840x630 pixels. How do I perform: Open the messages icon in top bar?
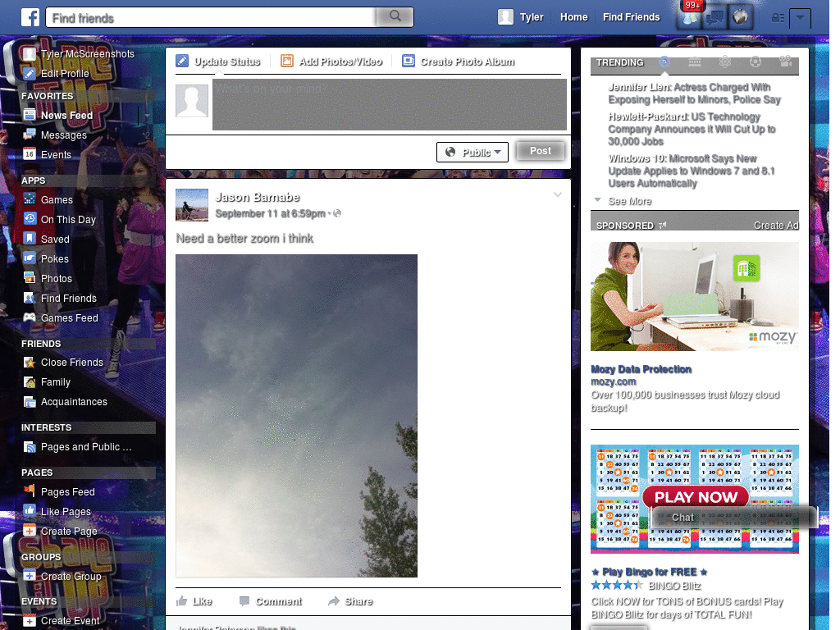pyautogui.click(x=714, y=18)
